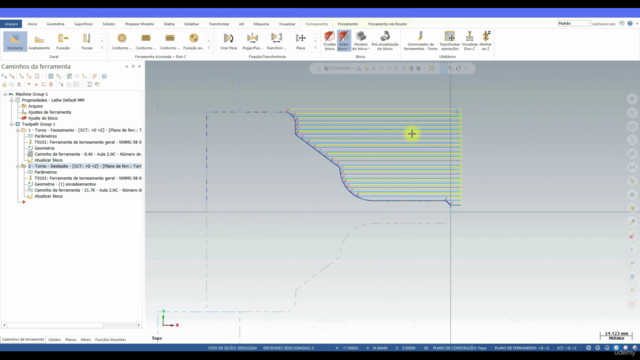Image resolution: width=640 pixels, height=360 pixels.
Task: Open the Níveis panel tab
Action: [86, 340]
